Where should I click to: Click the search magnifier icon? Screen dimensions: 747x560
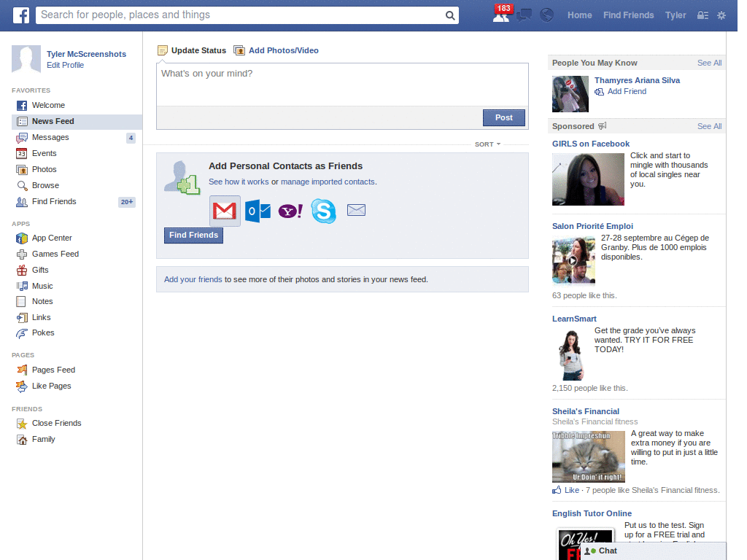tap(449, 15)
